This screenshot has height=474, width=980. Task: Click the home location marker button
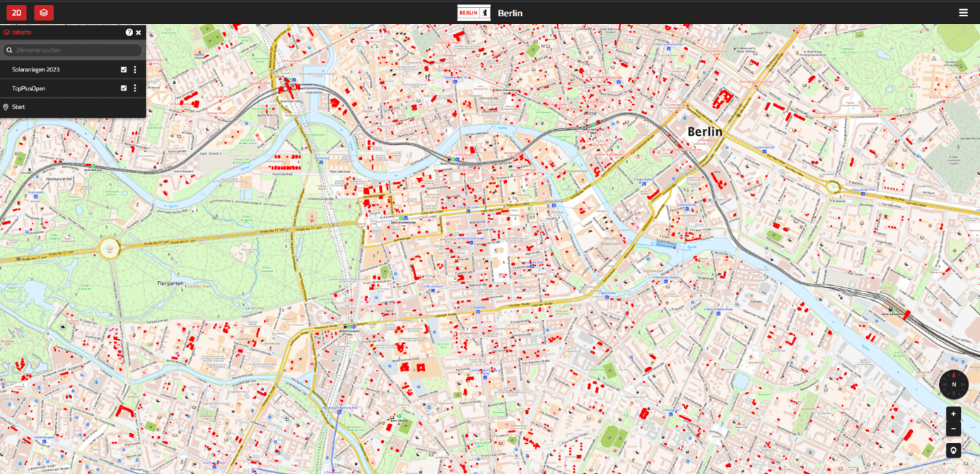[x=953, y=451]
